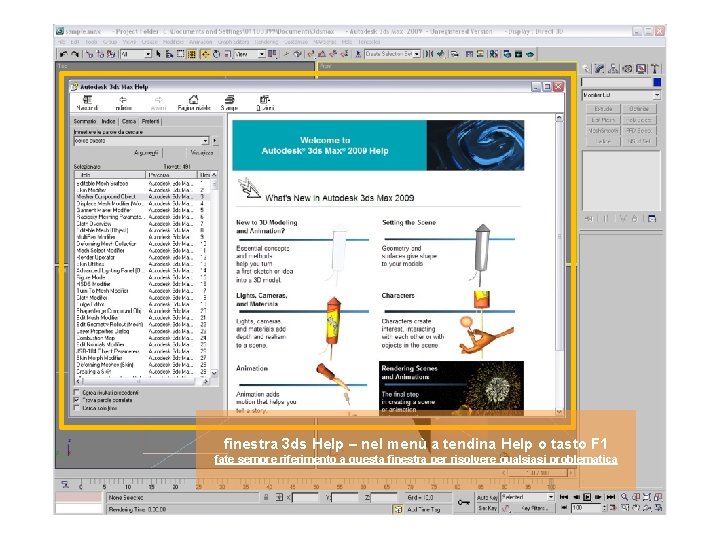Toggle the 'Trova parole correlate' checkbox

point(77,400)
